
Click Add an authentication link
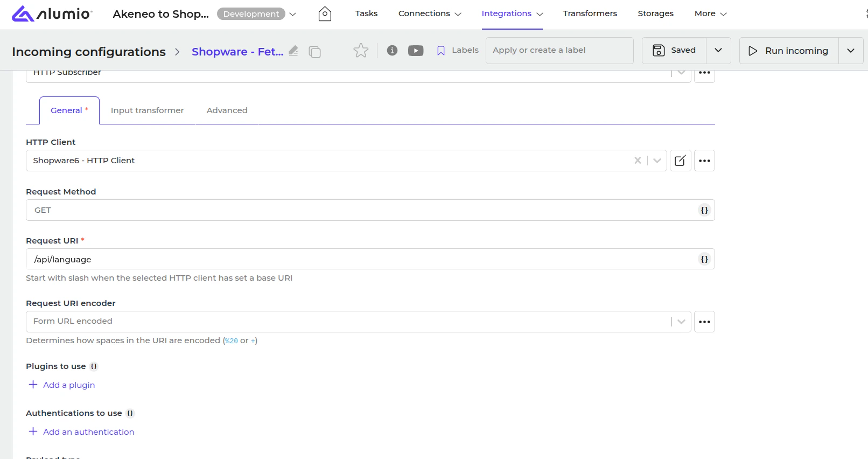click(x=81, y=432)
